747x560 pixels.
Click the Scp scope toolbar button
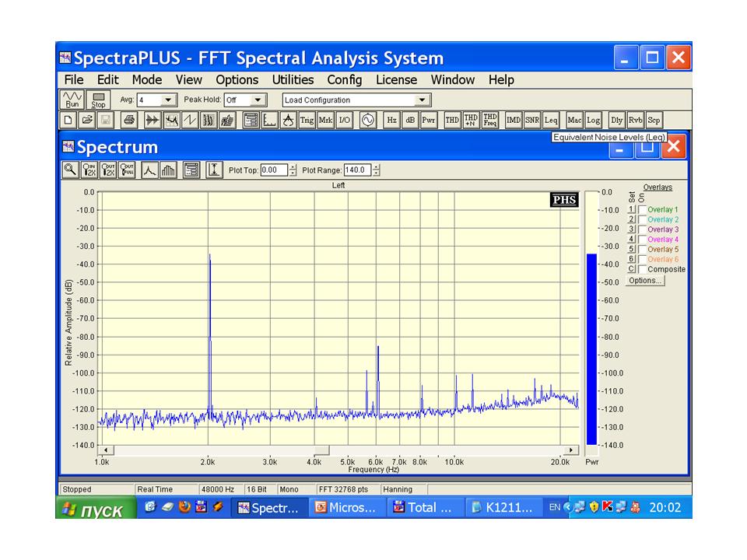coord(654,120)
